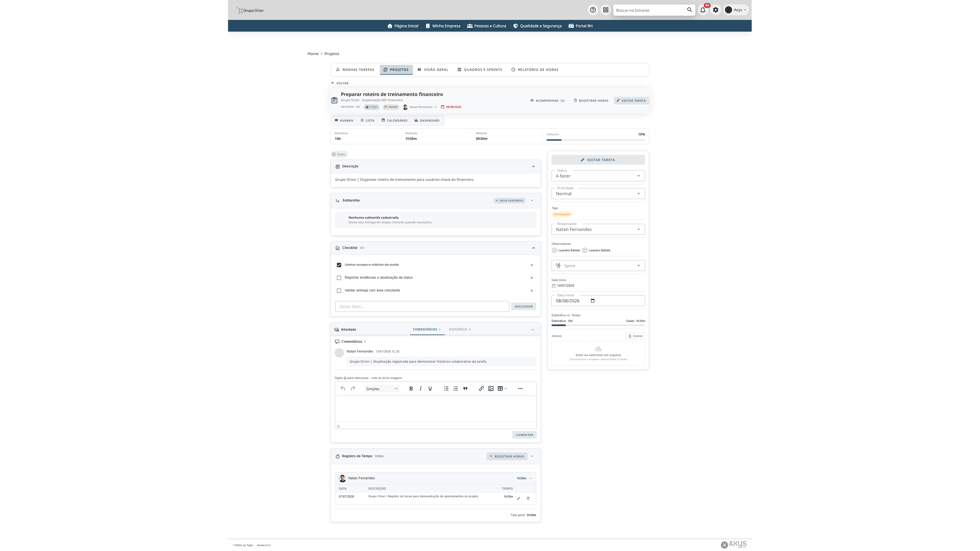This screenshot has height=551, width=980.
Task: Open the Simples text style dropdown
Action: [x=382, y=389]
